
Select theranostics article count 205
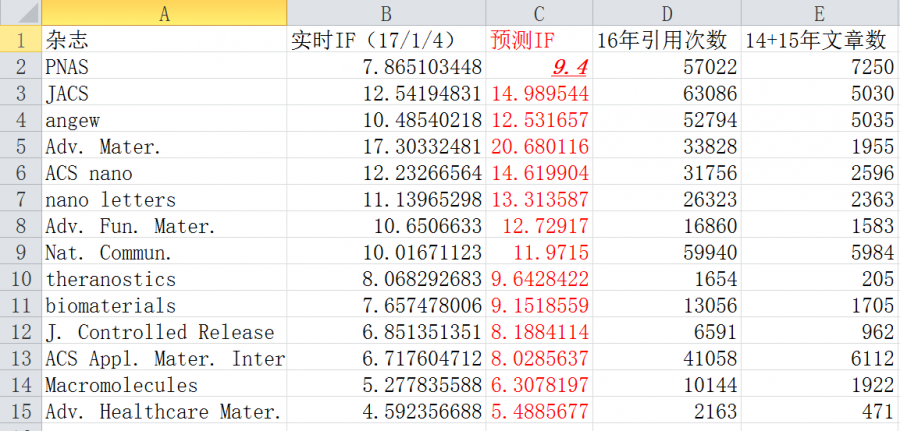820,278
